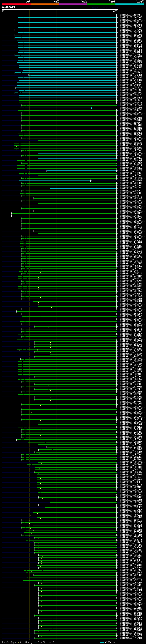The height and width of the screenshot is (644, 146).
Task: Select UniRef100_A6CF59 in the hit list
Action: pos(131,379)
